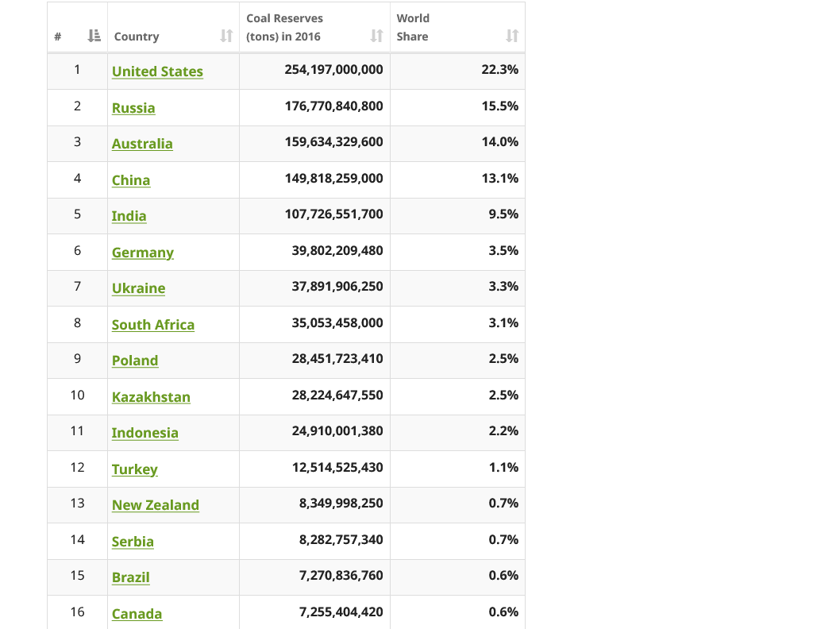Open the Germany link
The image size is (840, 629).
143,253
